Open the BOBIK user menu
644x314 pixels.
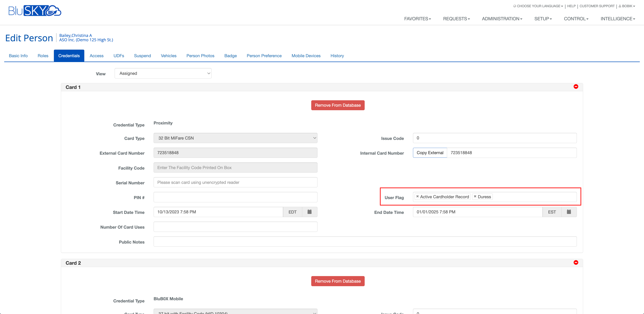point(627,6)
